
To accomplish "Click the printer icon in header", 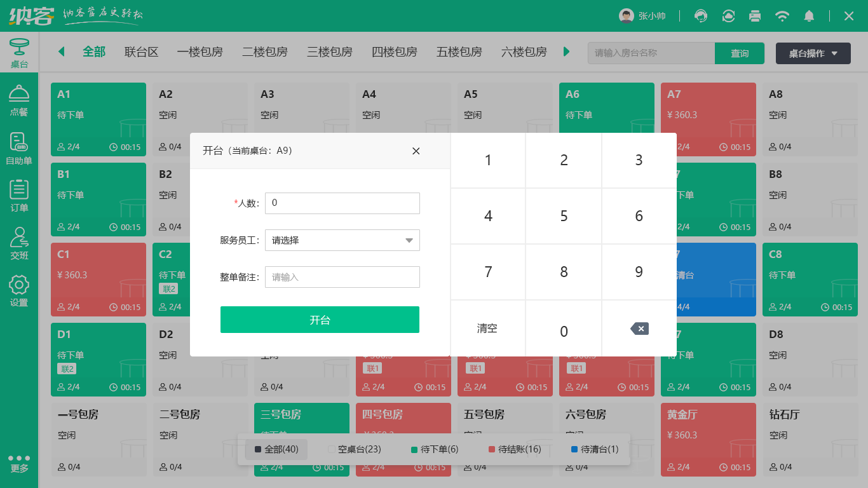I will tap(755, 16).
